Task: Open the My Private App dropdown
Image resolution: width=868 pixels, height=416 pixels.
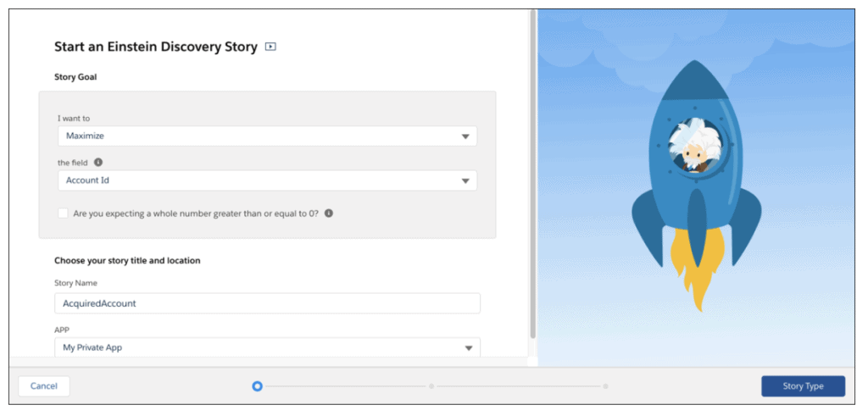Action: [x=267, y=347]
